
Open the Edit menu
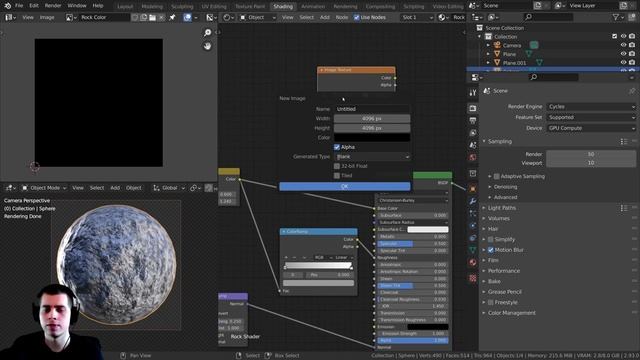coord(34,6)
